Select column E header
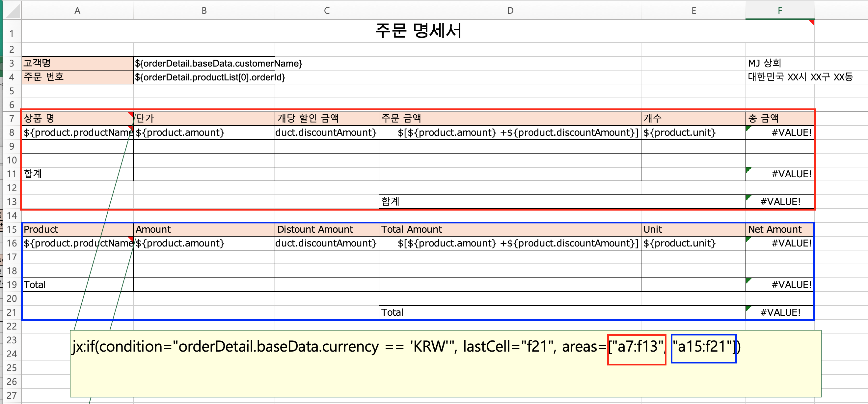Image resolution: width=868 pixels, height=404 pixels. [693, 11]
